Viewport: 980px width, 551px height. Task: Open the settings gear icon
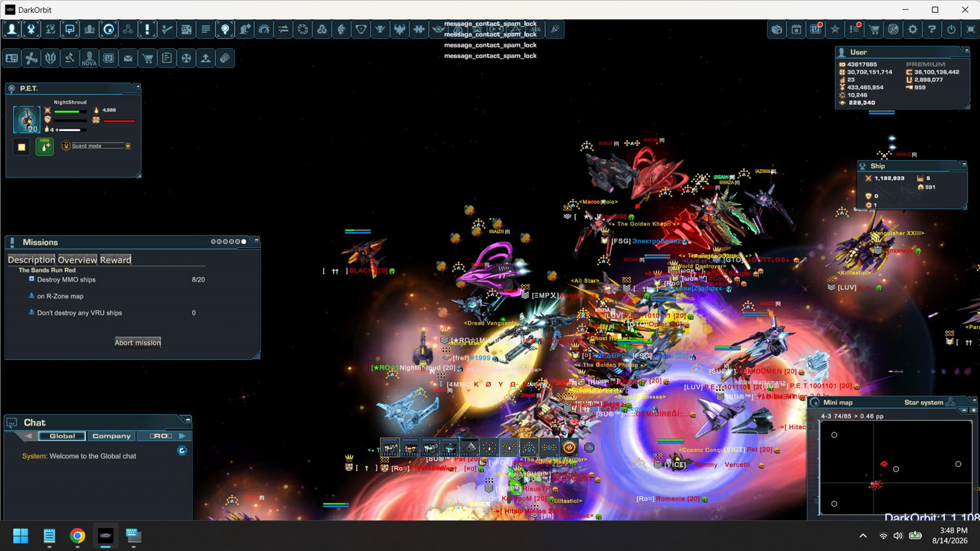pos(913,30)
